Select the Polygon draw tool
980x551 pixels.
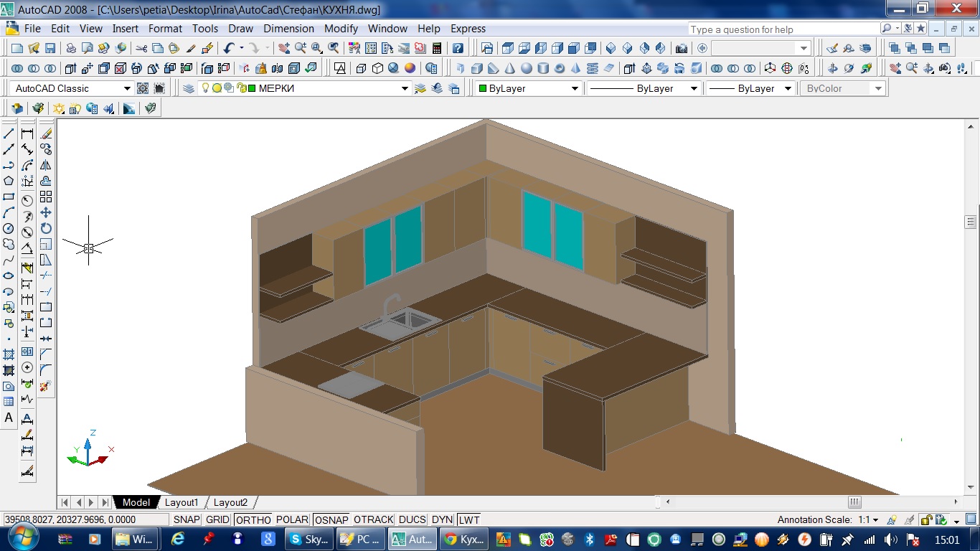9,181
